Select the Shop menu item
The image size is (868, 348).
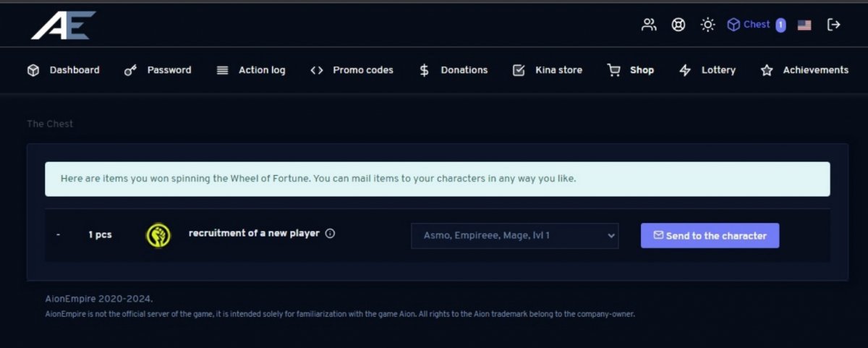[x=631, y=70]
